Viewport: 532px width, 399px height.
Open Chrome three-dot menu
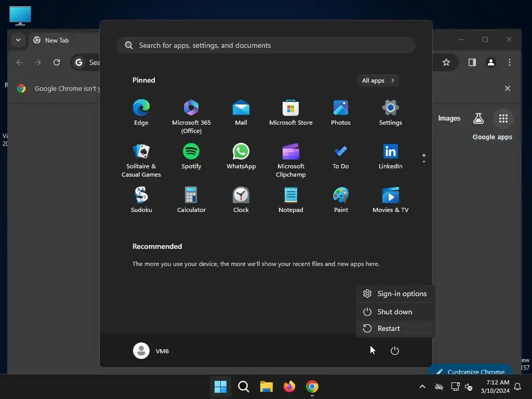click(x=510, y=62)
